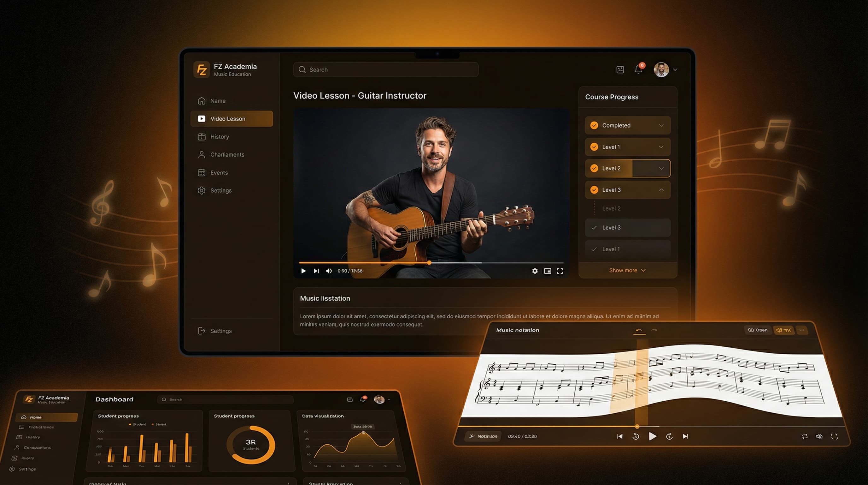Skip to next video with skip icon
Viewport: 868px width, 485px height.
[316, 271]
